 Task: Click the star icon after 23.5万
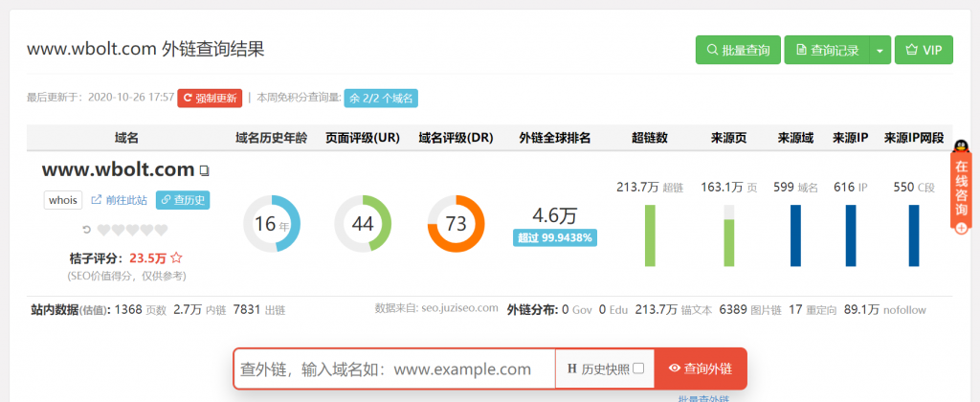[x=176, y=257]
